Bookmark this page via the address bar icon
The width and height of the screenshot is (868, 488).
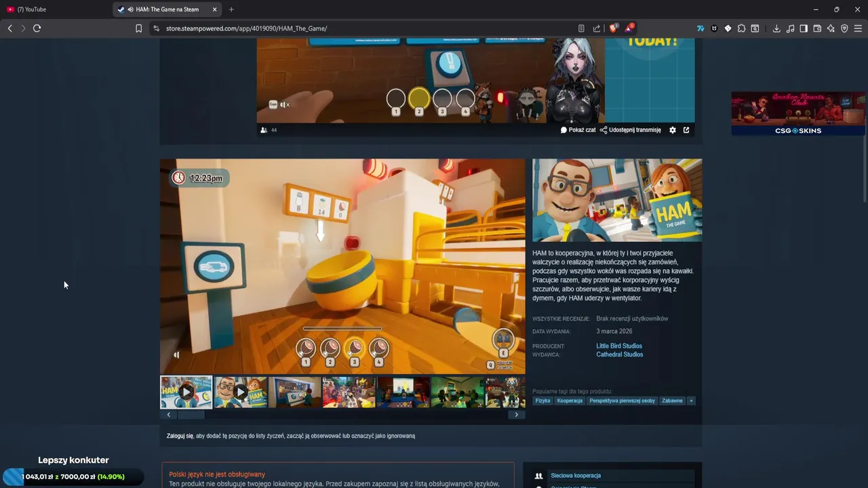(x=138, y=28)
